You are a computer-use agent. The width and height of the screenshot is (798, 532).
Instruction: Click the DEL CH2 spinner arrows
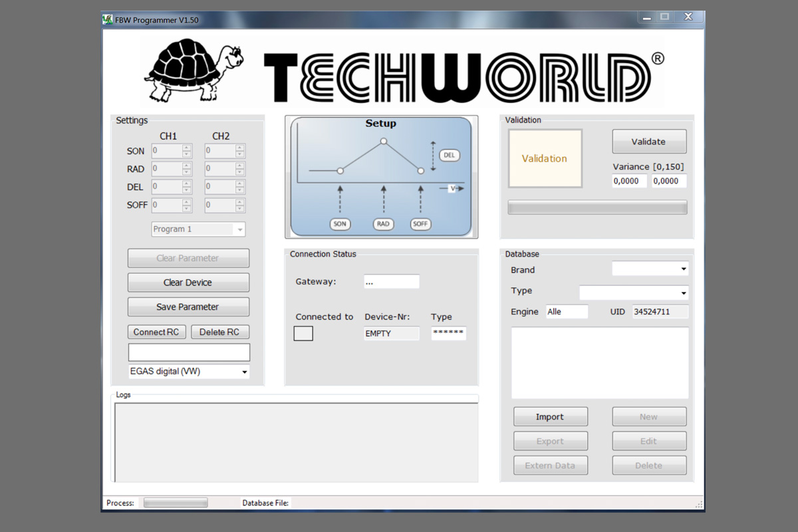240,187
